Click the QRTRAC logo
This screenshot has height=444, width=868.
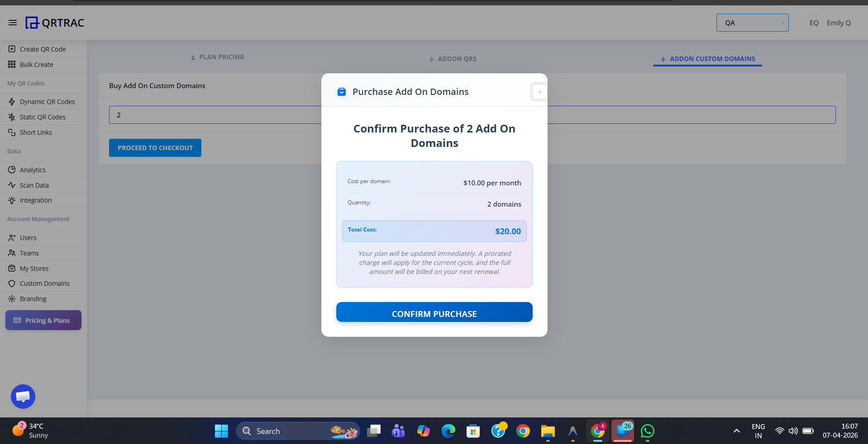[x=54, y=23]
